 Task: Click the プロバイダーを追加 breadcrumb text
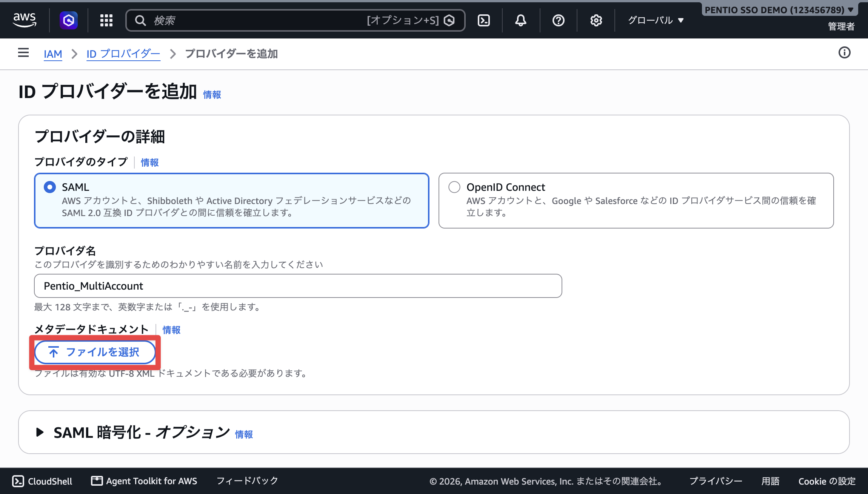[x=231, y=54]
